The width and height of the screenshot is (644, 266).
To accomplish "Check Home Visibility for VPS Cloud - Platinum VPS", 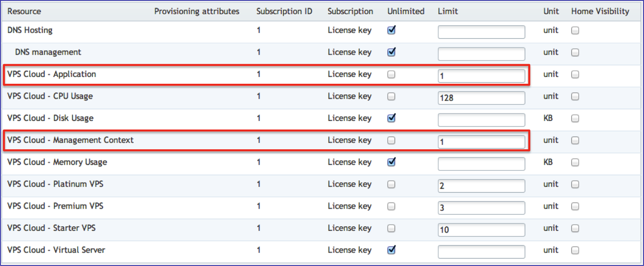I will 575,184.
